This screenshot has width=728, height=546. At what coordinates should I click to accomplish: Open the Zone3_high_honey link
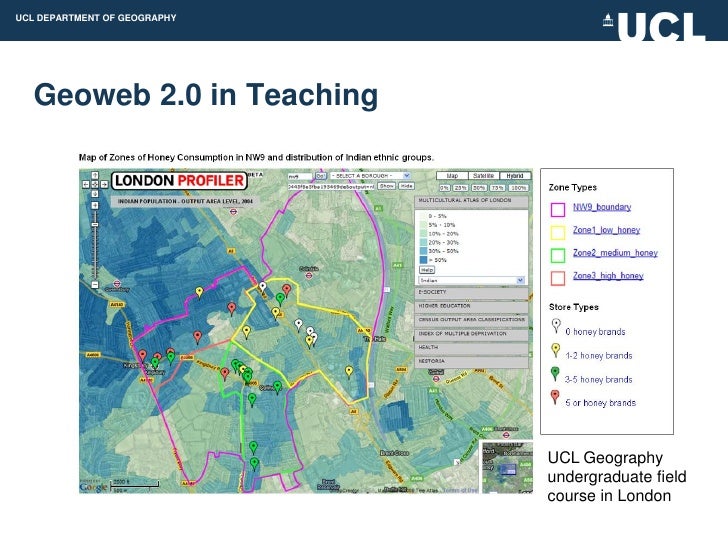coord(608,276)
